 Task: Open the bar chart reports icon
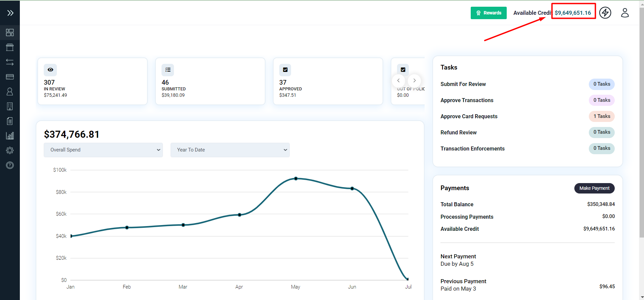10,136
